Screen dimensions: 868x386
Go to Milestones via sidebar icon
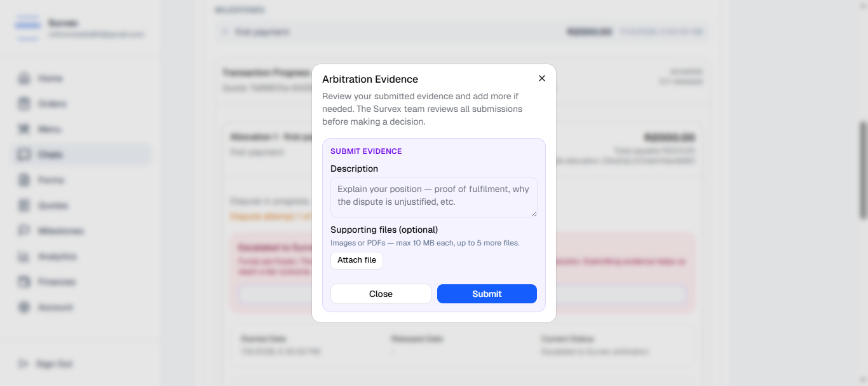[x=24, y=231]
